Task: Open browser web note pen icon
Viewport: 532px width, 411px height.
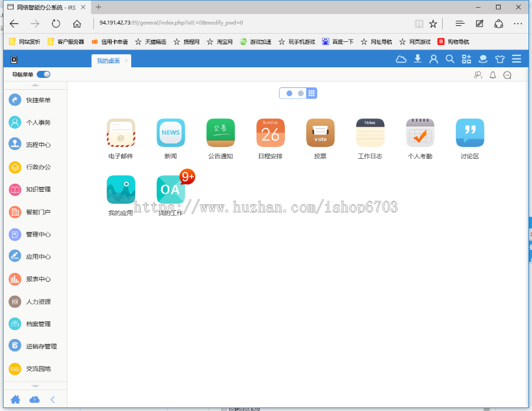Action: (x=479, y=24)
